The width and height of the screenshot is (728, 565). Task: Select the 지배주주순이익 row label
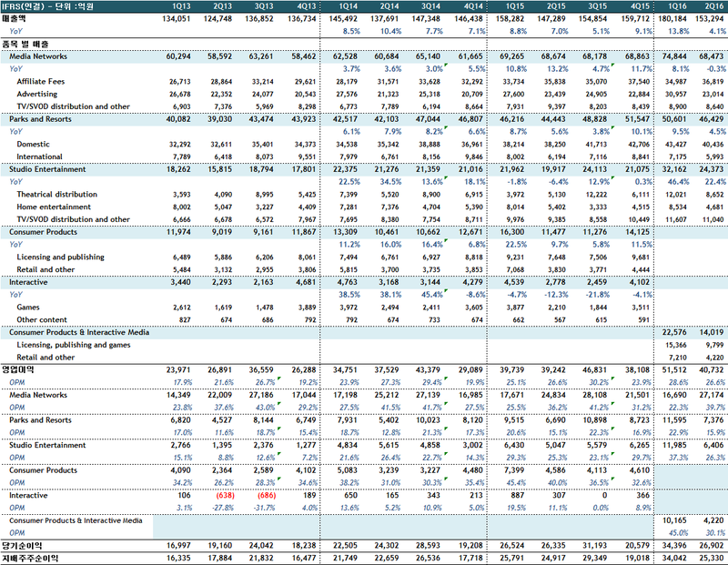(28, 558)
